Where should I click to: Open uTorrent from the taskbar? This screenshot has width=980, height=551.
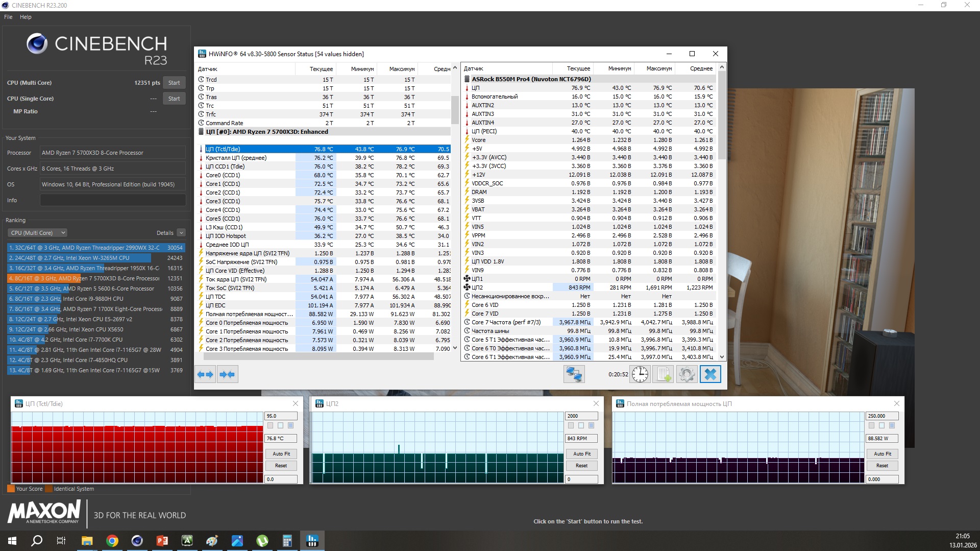click(262, 541)
